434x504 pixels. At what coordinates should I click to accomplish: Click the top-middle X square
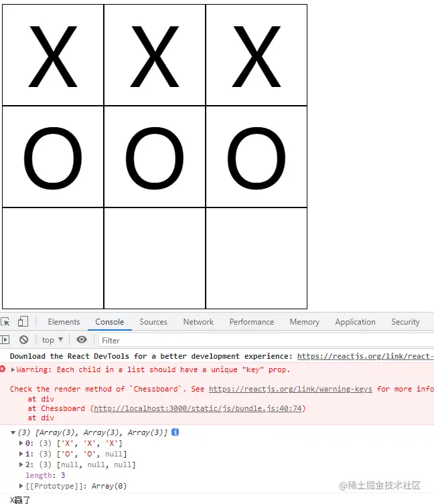click(155, 55)
